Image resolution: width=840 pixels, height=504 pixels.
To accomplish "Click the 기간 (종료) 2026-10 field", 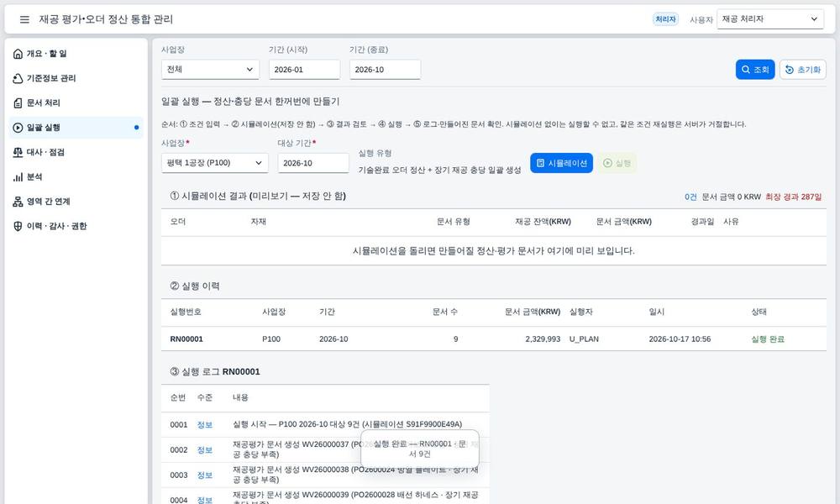I will (x=385, y=70).
